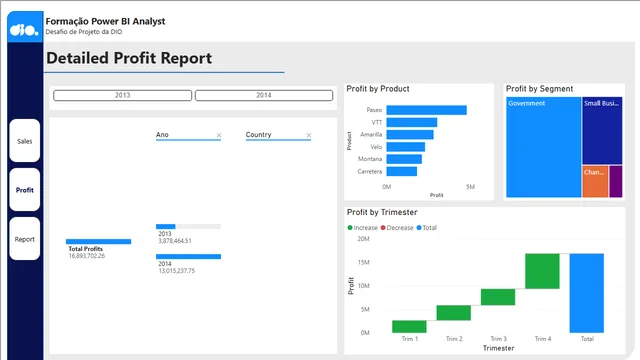Click the Formação Power BI Analyst title
This screenshot has height=360, width=640.
[105, 21]
